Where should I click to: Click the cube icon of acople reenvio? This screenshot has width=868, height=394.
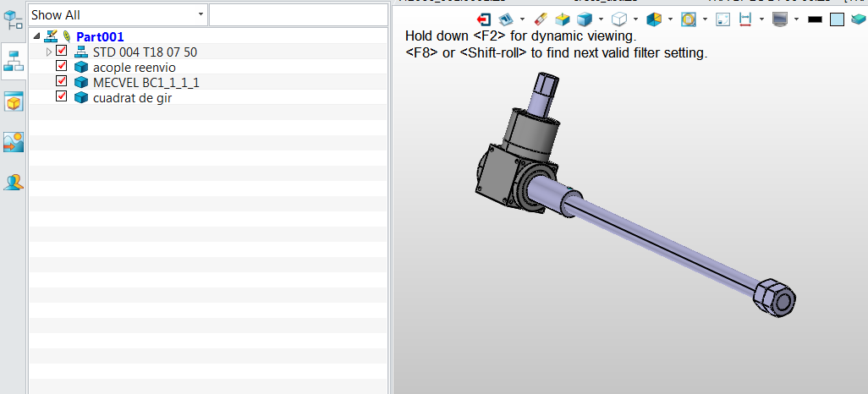point(81,68)
